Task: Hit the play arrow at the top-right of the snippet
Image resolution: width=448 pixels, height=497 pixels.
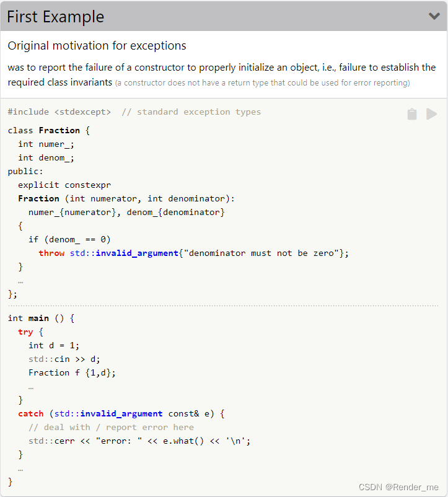Action: [x=432, y=114]
